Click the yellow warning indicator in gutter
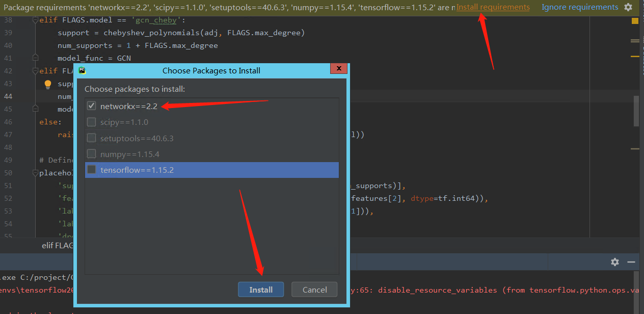This screenshot has height=314, width=644. pos(635,21)
